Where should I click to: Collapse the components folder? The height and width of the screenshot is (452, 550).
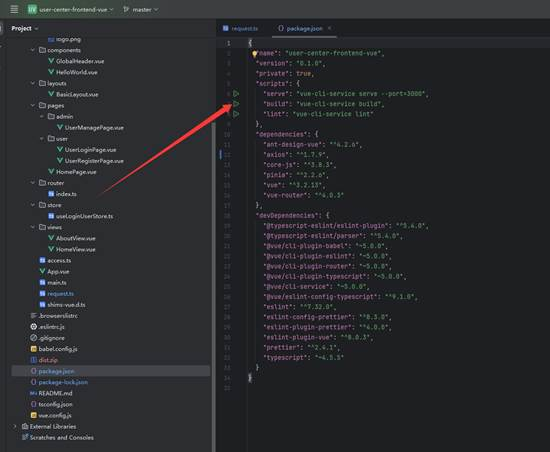coord(33,50)
